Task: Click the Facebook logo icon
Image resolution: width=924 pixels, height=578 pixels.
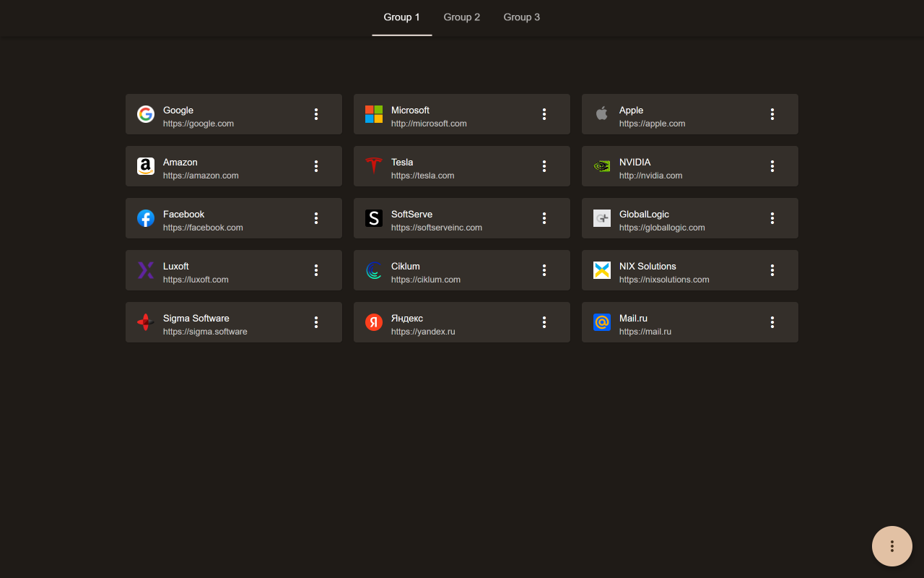Action: (x=146, y=218)
